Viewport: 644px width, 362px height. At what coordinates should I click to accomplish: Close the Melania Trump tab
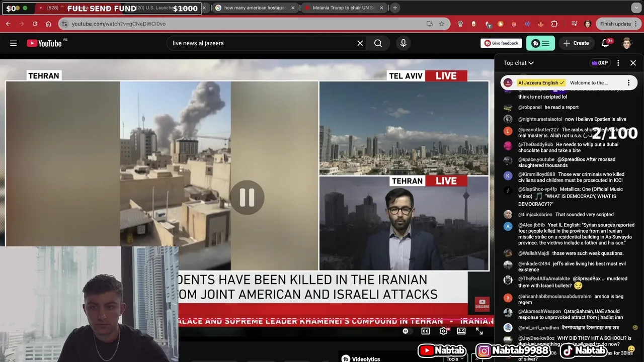(381, 8)
